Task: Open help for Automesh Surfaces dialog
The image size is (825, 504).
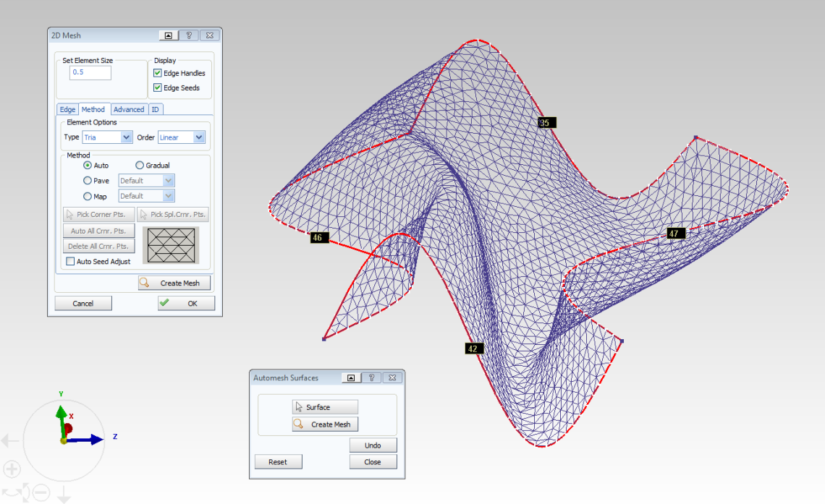Action: (x=371, y=377)
